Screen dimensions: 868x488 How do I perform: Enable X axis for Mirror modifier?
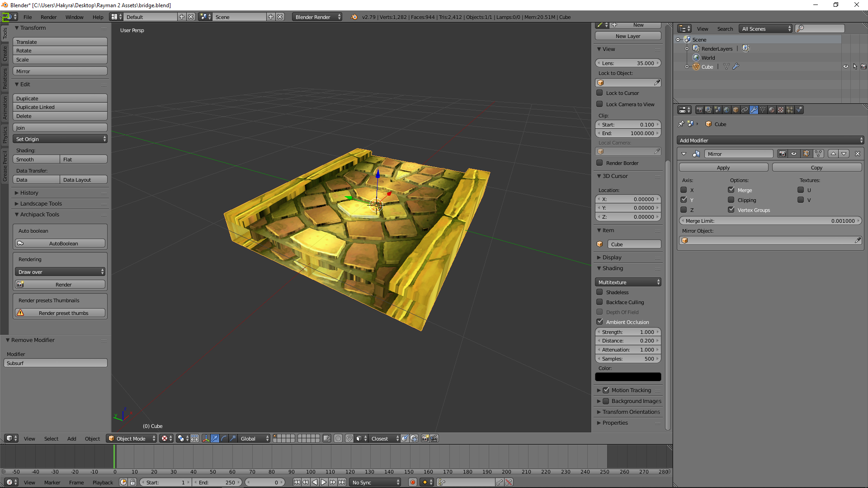click(684, 190)
